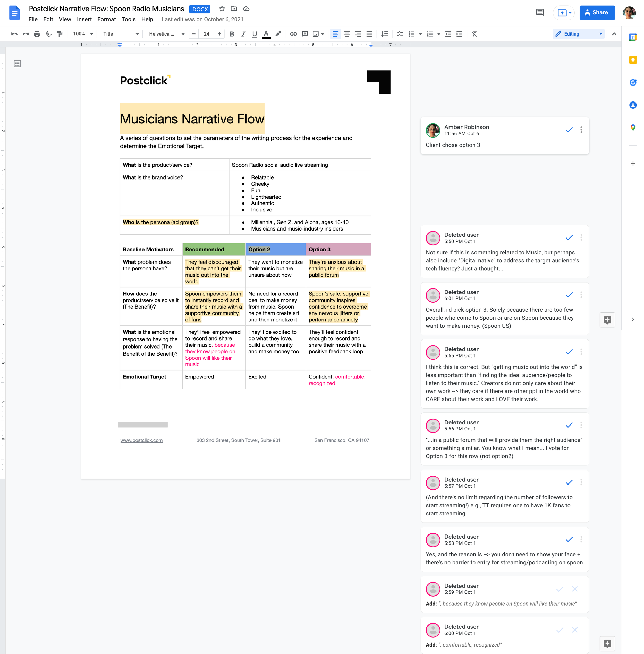Resolve Amber Robinson's comment

[x=569, y=130]
